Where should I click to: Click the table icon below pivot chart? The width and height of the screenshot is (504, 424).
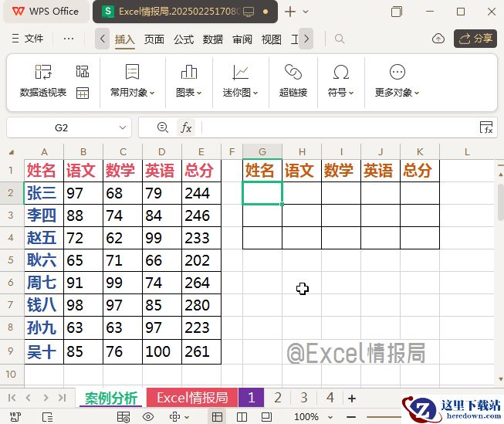83,93
